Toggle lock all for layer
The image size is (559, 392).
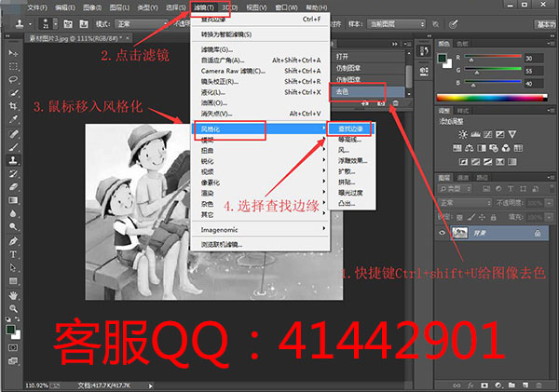point(494,217)
